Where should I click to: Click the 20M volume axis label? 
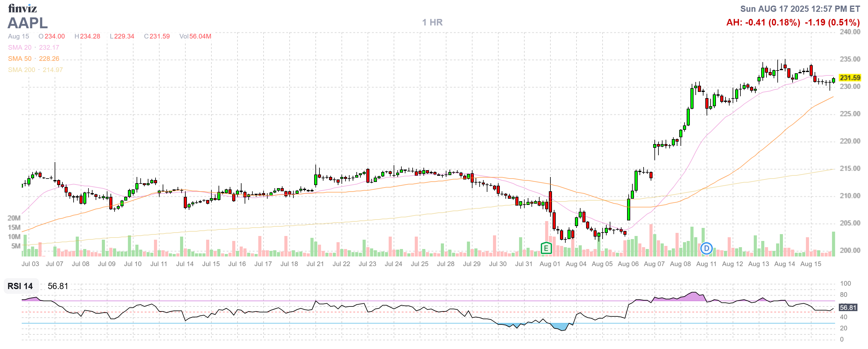click(x=14, y=218)
